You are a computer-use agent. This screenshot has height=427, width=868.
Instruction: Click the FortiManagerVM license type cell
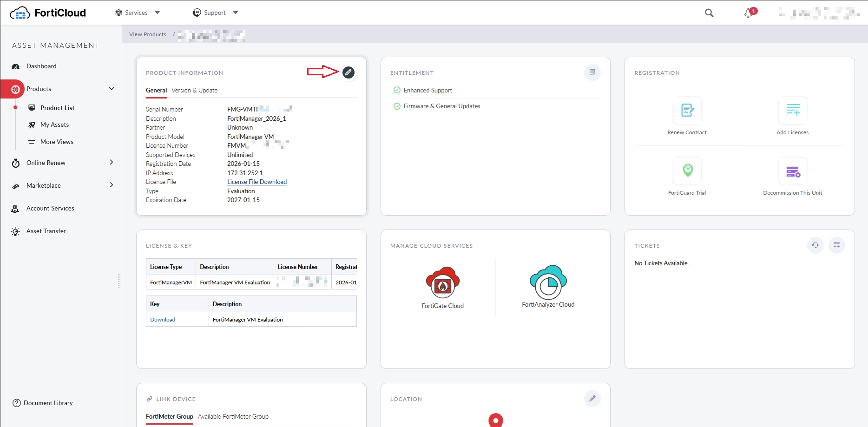171,282
